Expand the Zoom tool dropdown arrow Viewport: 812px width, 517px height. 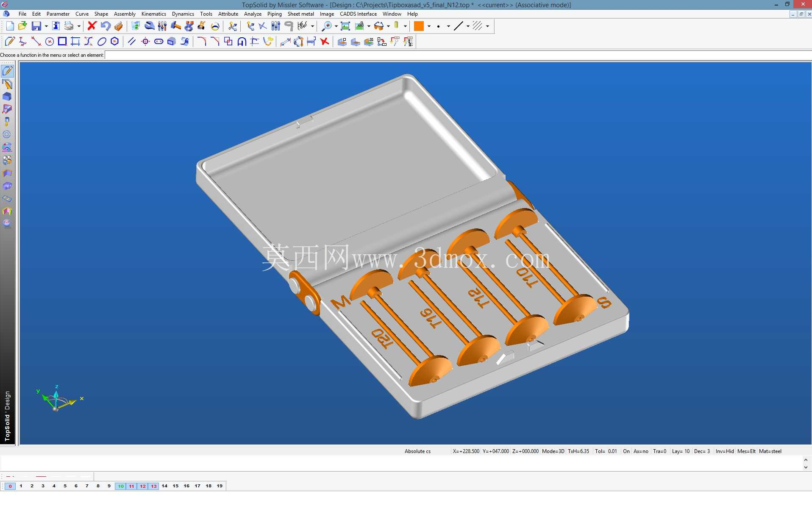point(336,26)
